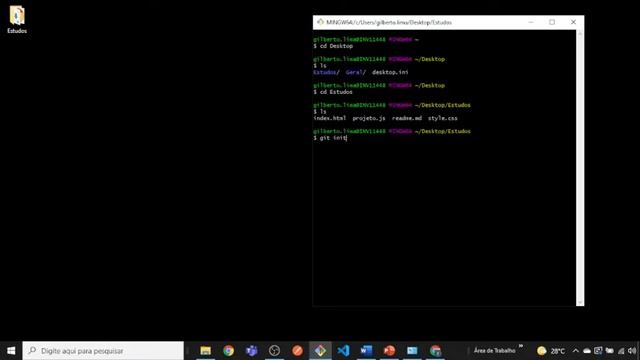Click 'readme.md' in the terminal listing
The image size is (640, 360).
[407, 118]
